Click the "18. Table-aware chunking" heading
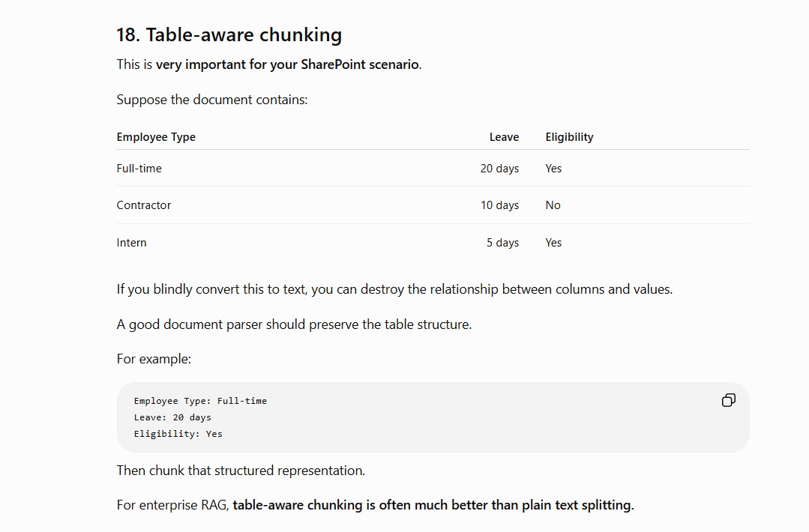The width and height of the screenshot is (809, 532). pyautogui.click(x=229, y=35)
